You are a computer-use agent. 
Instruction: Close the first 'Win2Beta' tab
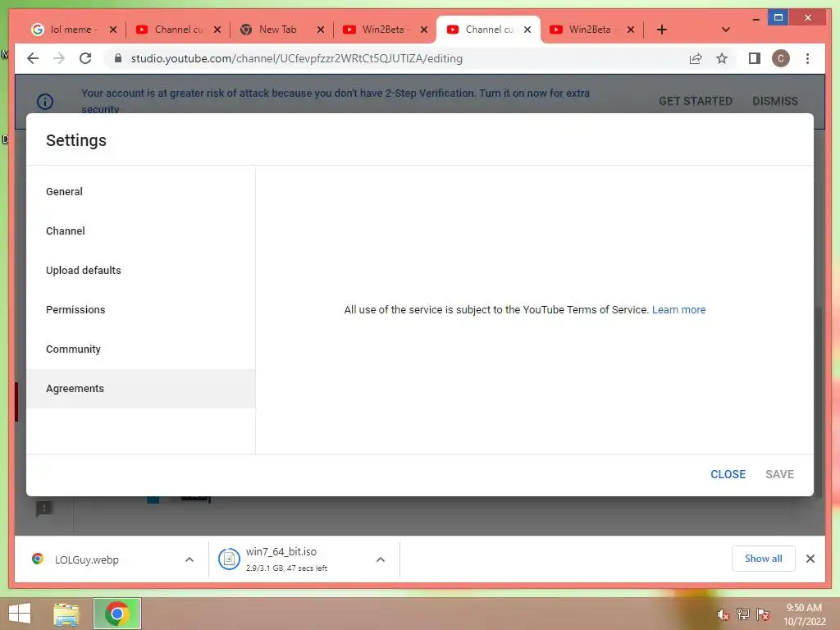(x=424, y=30)
